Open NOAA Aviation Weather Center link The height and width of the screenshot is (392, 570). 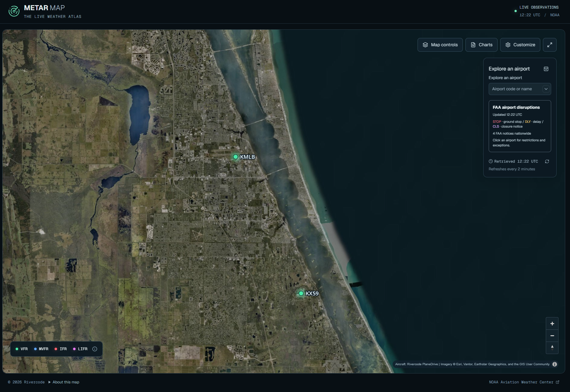coord(524,382)
